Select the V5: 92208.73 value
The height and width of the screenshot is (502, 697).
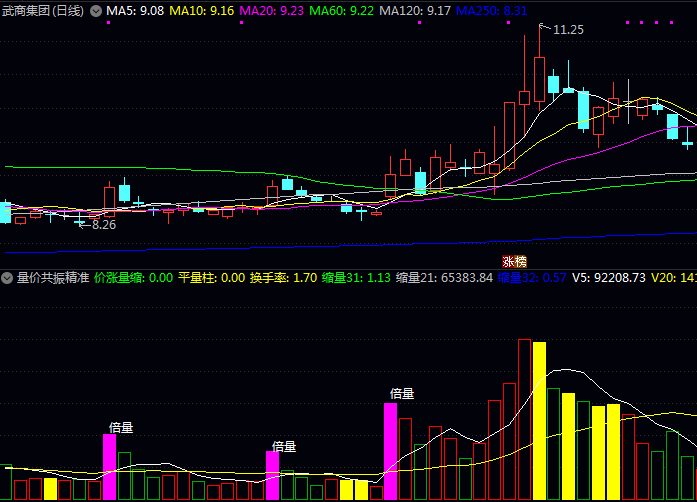609,278
